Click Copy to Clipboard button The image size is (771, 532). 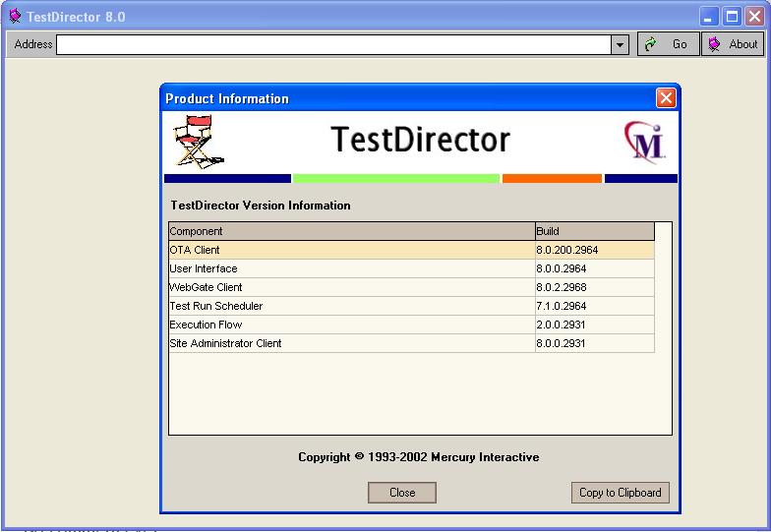pos(620,493)
